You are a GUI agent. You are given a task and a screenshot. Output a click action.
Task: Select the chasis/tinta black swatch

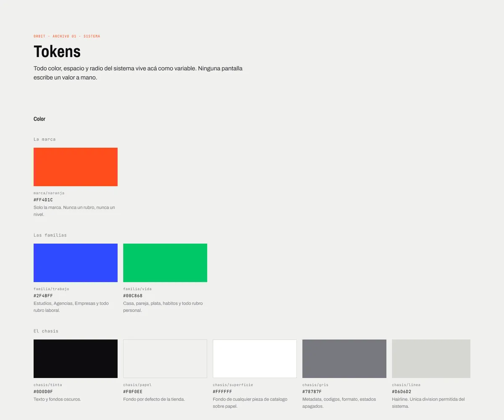76,359
